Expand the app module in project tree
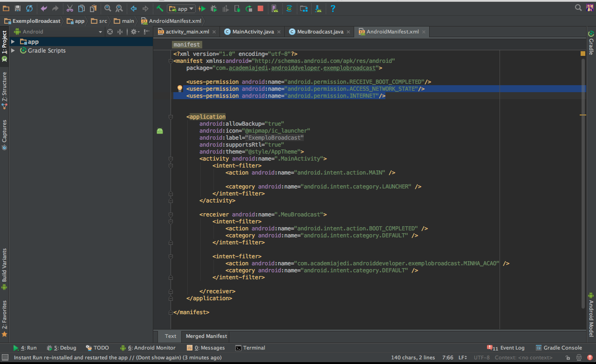This screenshot has height=364, width=596. [x=13, y=42]
